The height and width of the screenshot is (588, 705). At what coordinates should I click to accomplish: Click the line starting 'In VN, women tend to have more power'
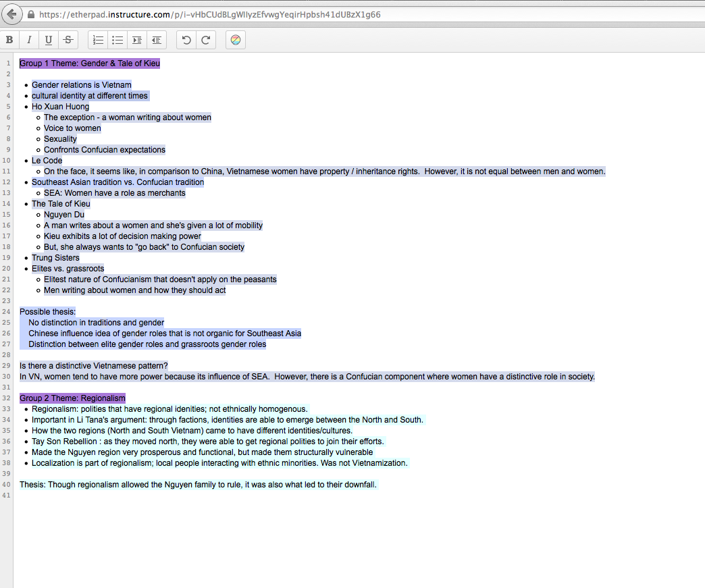coord(307,376)
